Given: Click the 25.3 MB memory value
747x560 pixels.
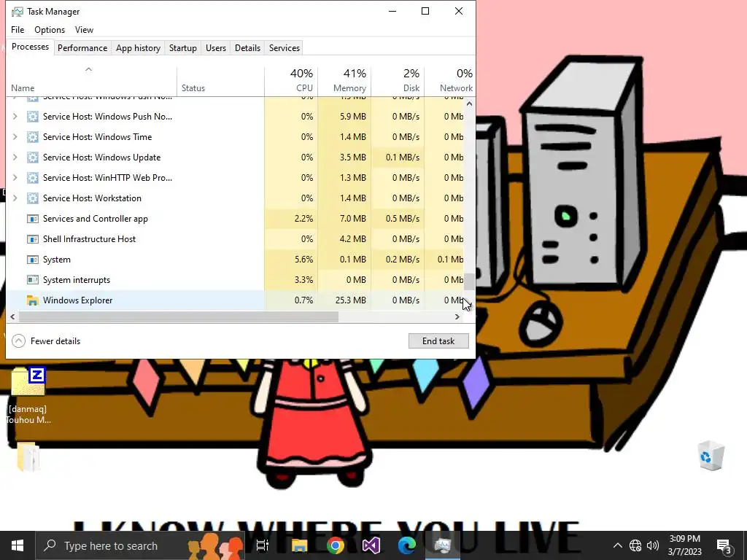Looking at the screenshot, I should [351, 300].
